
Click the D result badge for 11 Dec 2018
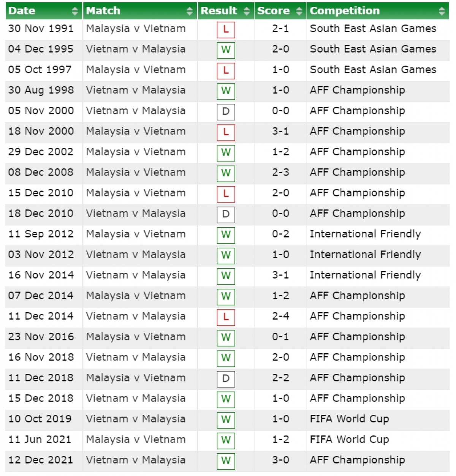coord(226,379)
